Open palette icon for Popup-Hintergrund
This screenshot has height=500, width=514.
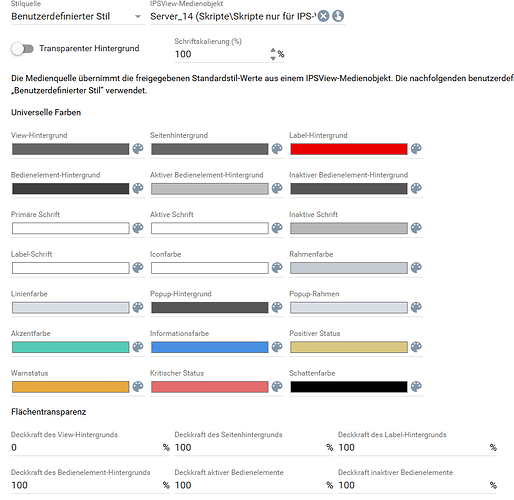(277, 307)
